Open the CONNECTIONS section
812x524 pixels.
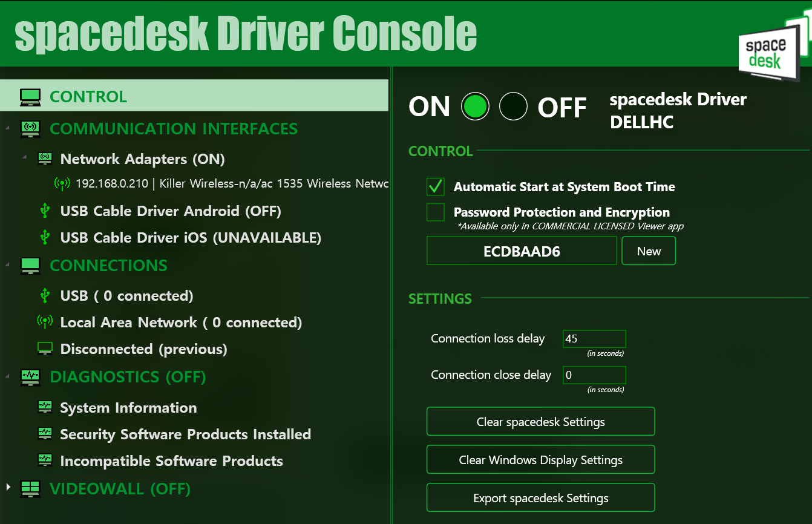pyautogui.click(x=108, y=266)
